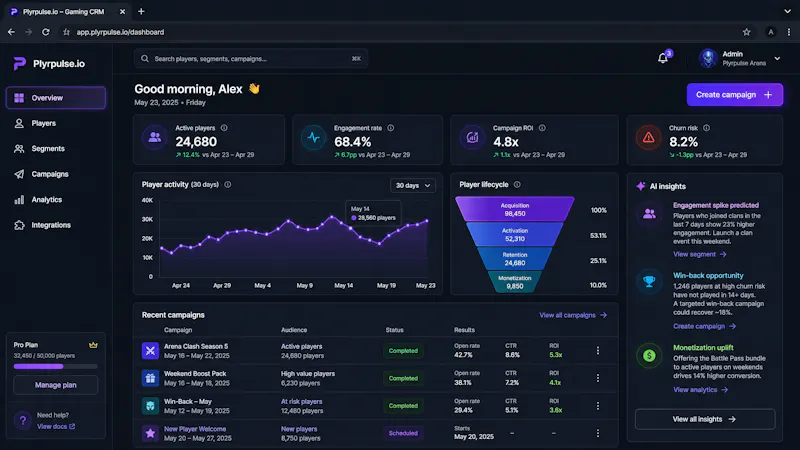
Task: Open the View docs link
Action: [x=56, y=427]
